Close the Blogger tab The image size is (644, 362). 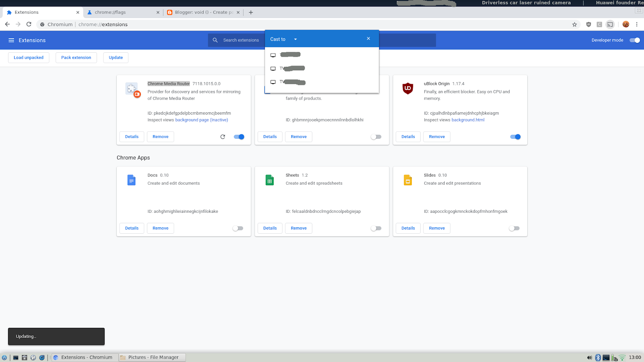238,12
